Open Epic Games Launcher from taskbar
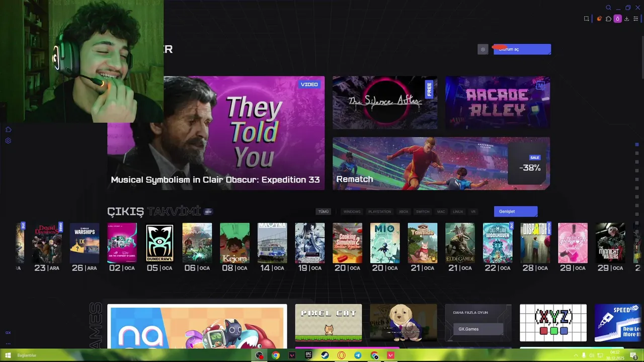 pyautogui.click(x=308, y=355)
